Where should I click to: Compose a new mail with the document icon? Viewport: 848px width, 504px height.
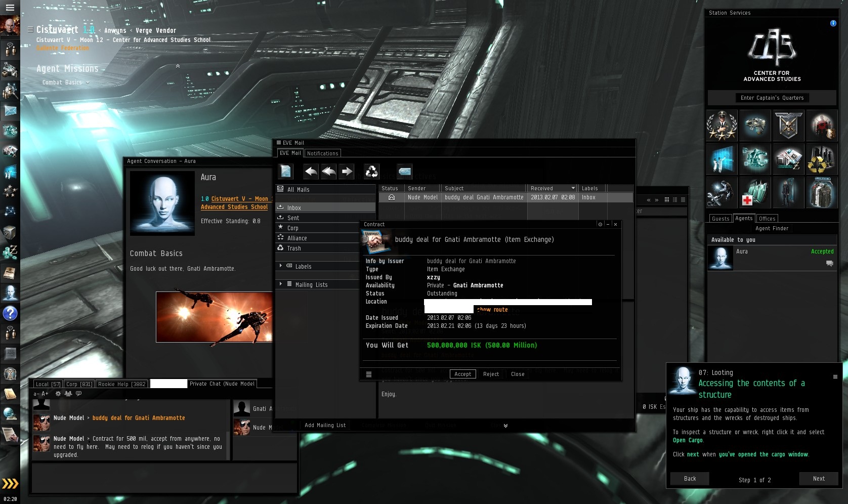click(x=286, y=172)
